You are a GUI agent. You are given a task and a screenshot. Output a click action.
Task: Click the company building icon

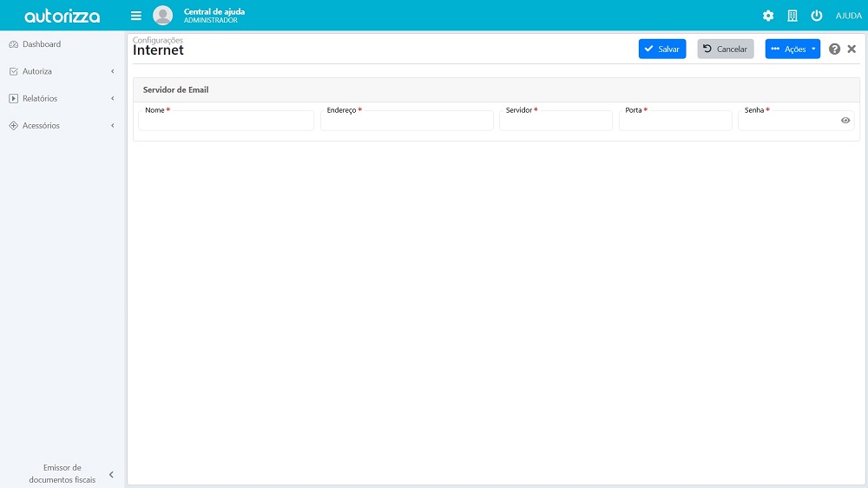[x=792, y=16]
